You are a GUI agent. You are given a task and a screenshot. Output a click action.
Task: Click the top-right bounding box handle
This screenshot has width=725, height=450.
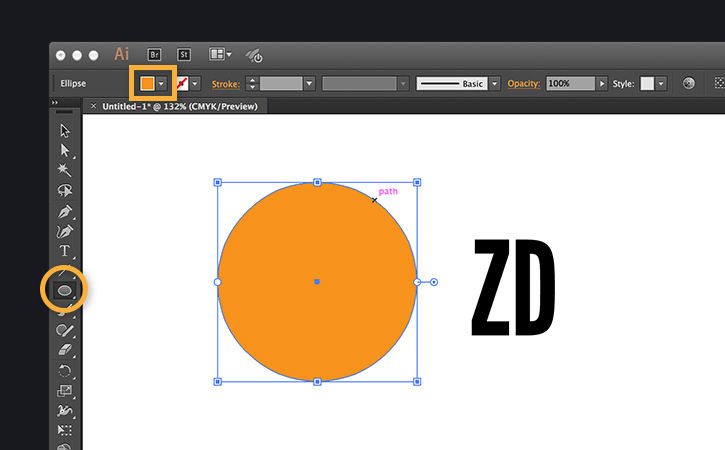click(x=417, y=183)
